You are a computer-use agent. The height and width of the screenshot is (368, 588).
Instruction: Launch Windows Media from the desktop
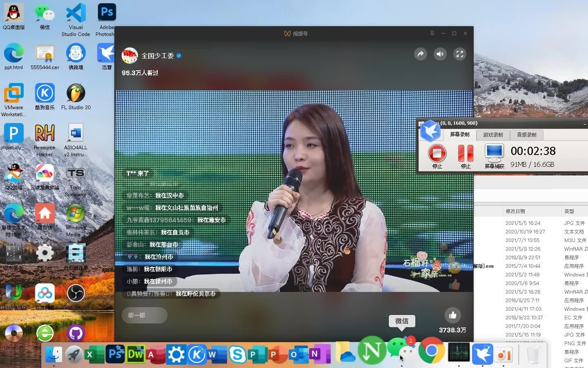coord(76,220)
